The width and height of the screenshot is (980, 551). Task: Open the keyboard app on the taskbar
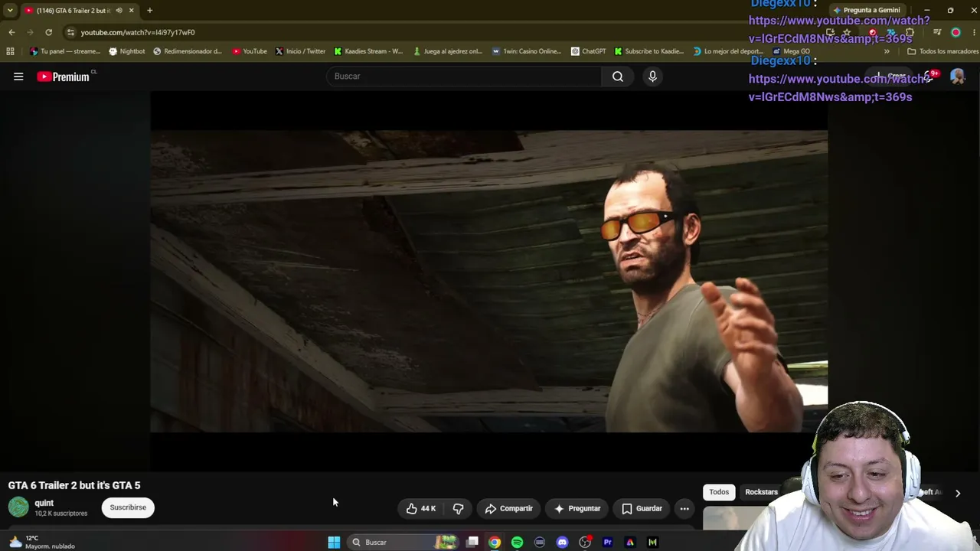pos(540,542)
